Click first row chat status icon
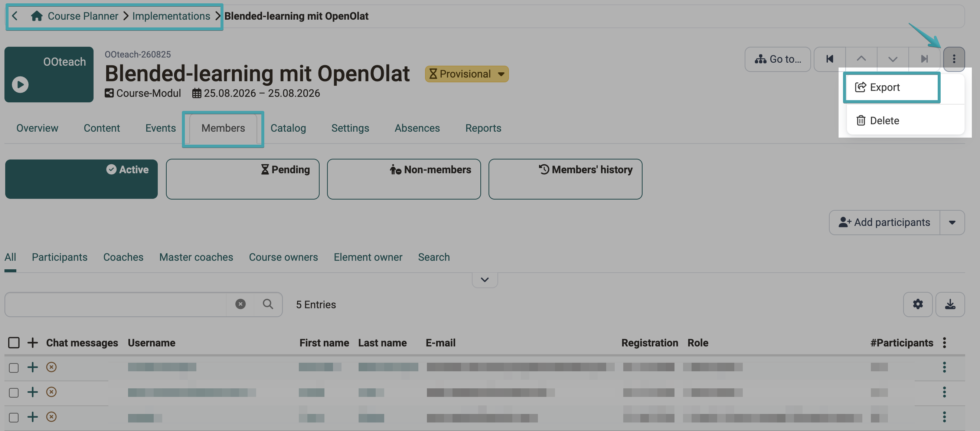The height and width of the screenshot is (431, 980). point(51,367)
